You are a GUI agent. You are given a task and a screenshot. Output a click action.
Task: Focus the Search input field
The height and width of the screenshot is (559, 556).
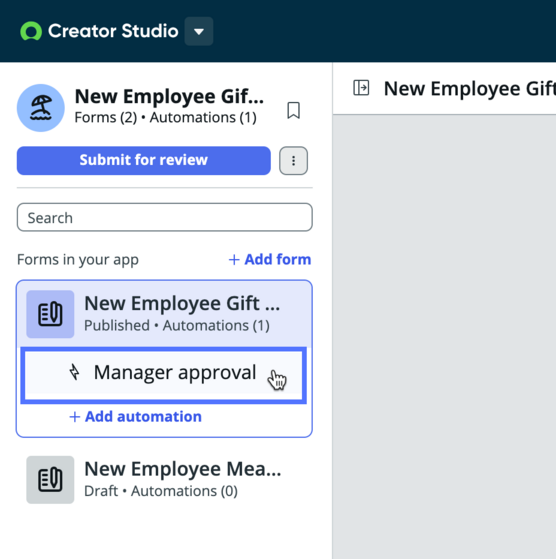pos(165,217)
